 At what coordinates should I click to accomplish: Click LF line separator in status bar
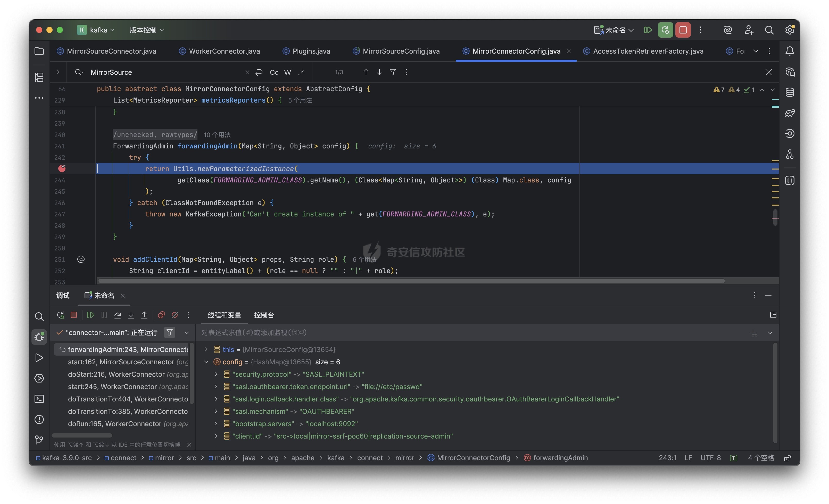(688, 458)
